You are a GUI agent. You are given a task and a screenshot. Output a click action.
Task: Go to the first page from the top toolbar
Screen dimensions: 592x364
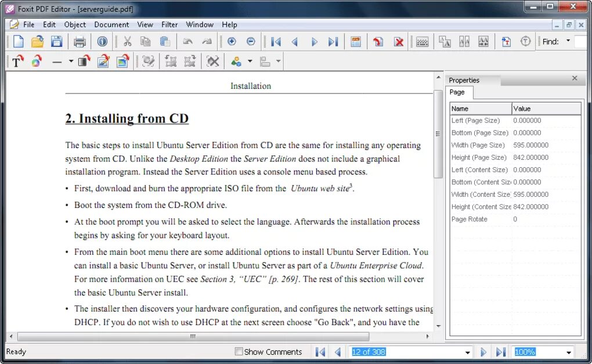coord(276,42)
